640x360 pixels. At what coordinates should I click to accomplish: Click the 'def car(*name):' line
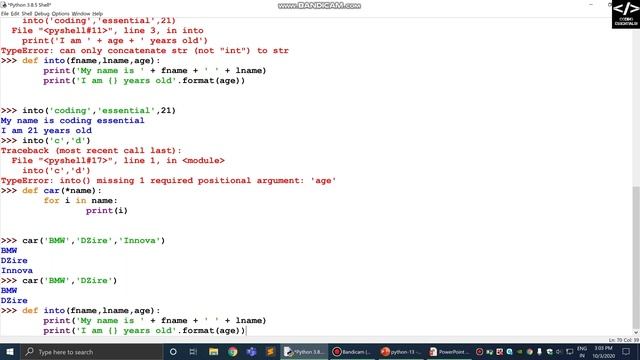click(62, 191)
